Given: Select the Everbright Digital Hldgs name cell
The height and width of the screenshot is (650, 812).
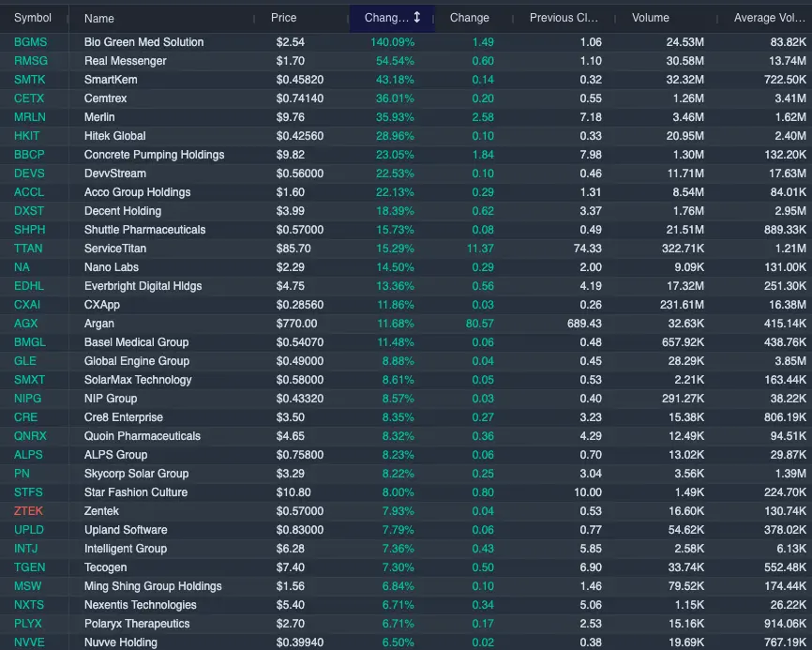Looking at the screenshot, I should click(x=143, y=286).
